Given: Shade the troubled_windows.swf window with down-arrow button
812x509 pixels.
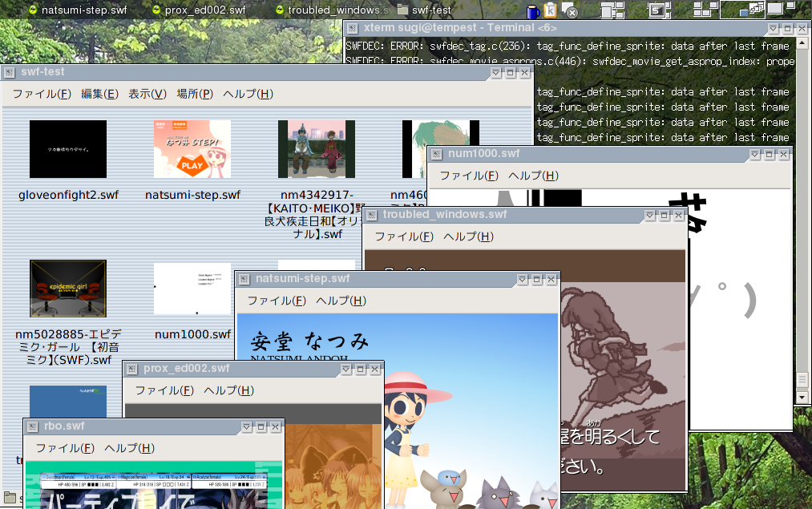Looking at the screenshot, I should [x=650, y=215].
